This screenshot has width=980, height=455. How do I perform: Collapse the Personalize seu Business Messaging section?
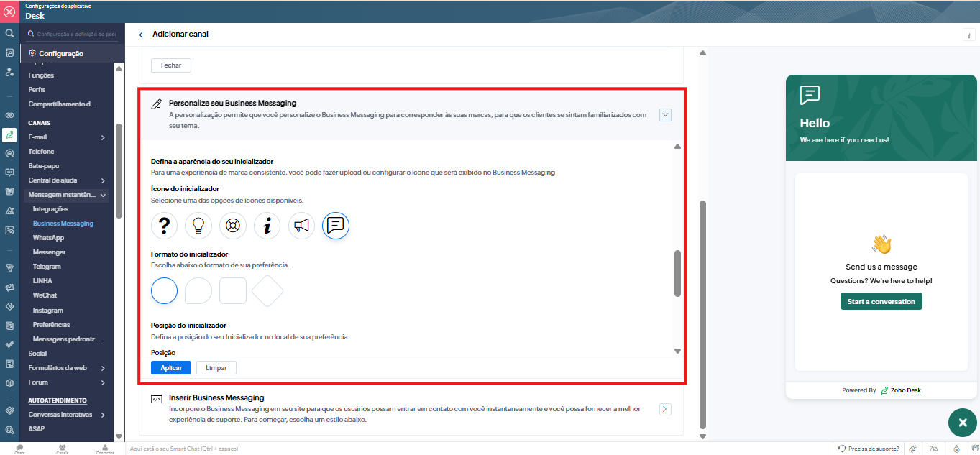coord(665,114)
